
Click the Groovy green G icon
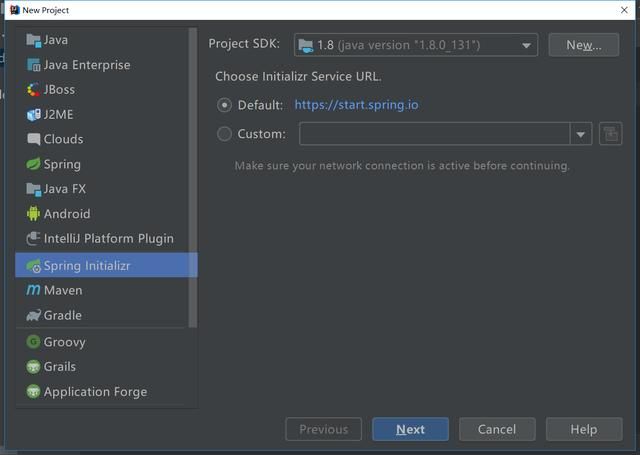point(33,342)
